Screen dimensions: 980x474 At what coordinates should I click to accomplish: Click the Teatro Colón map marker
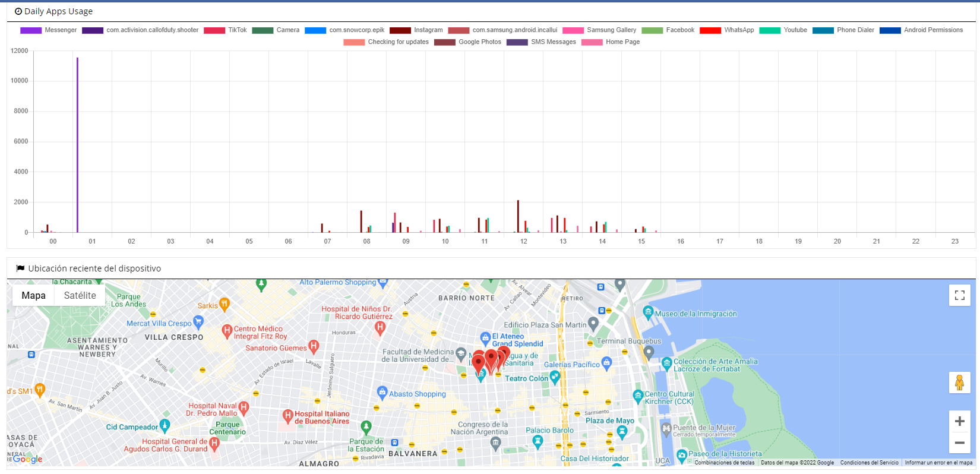[555, 376]
